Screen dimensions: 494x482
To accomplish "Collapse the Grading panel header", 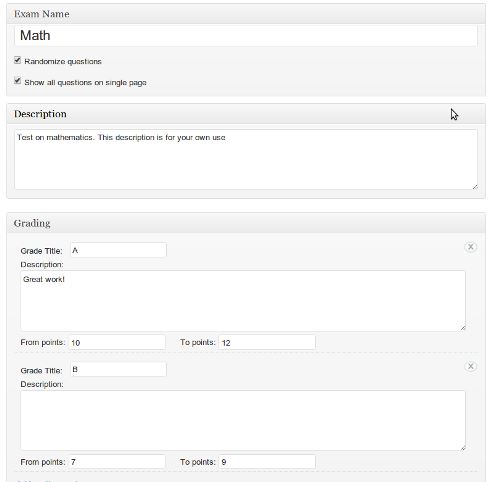I will click(246, 223).
